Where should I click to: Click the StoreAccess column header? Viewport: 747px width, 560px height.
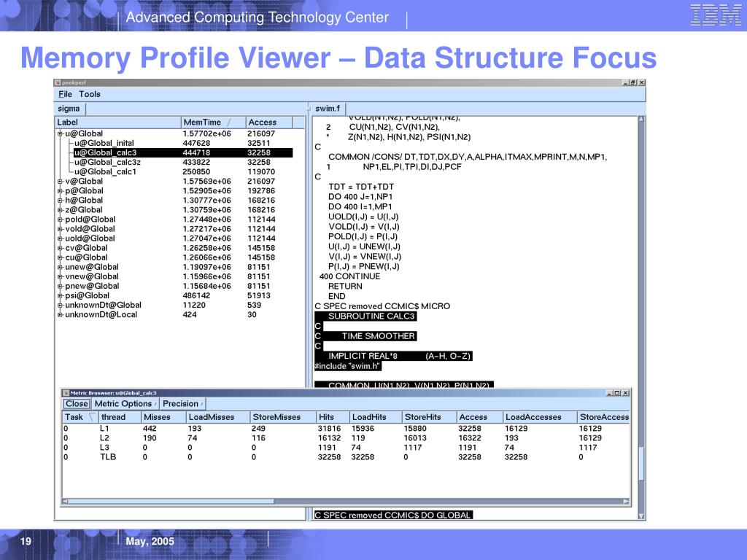603,417
